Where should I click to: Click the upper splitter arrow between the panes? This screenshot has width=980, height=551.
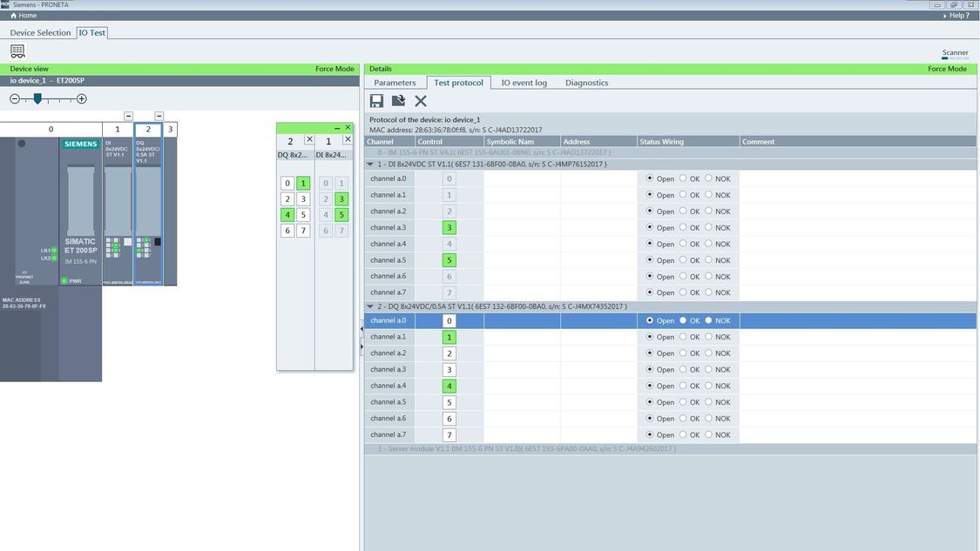pyautogui.click(x=362, y=329)
